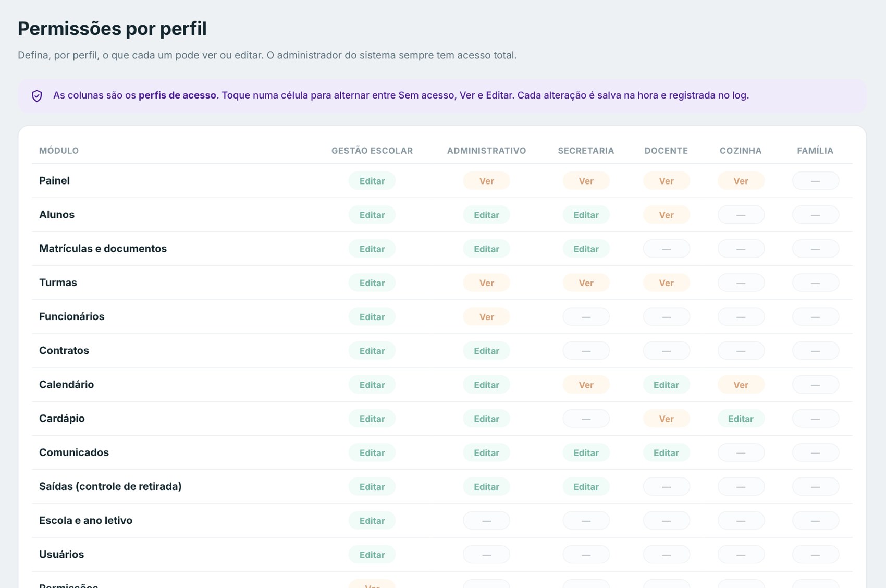The height and width of the screenshot is (588, 886).
Task: Toggle Usuários access for Família
Action: pos(816,555)
